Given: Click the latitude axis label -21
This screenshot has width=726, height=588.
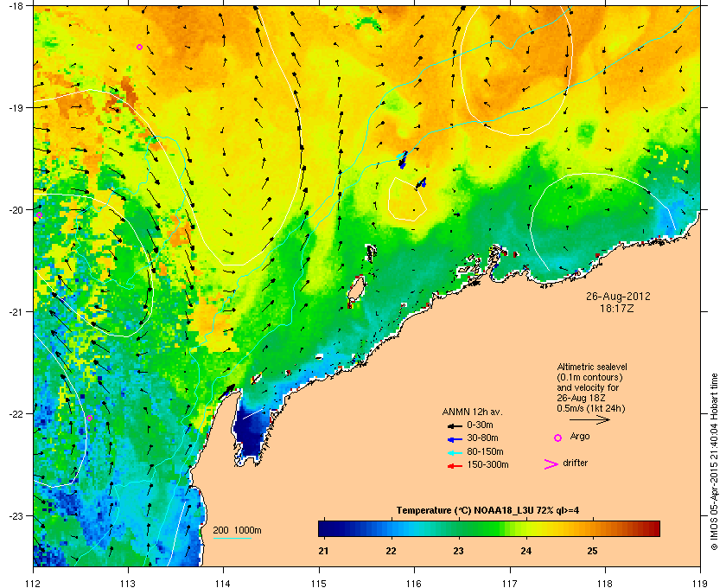Looking at the screenshot, I should (x=16, y=311).
